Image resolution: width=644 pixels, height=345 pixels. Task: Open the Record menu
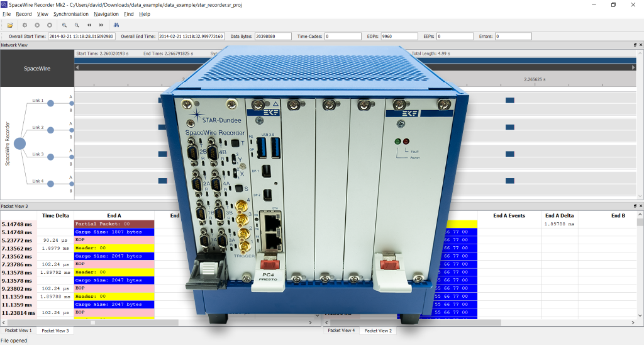(x=24, y=14)
